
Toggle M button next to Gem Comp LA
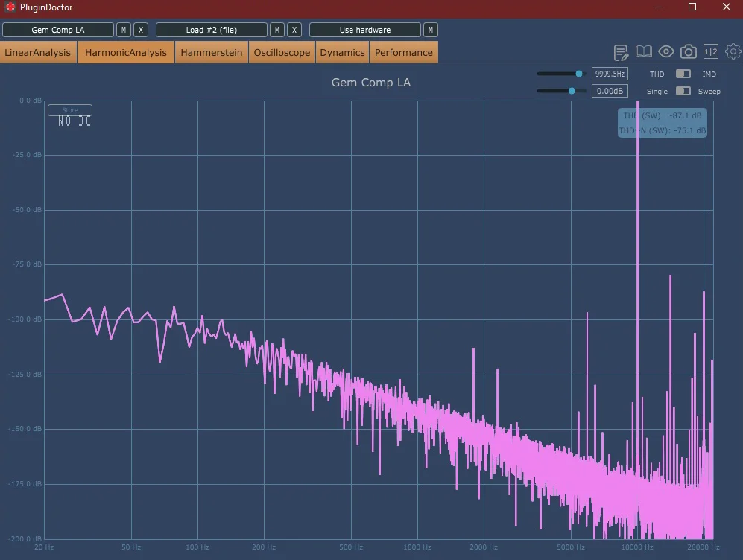[124, 30]
